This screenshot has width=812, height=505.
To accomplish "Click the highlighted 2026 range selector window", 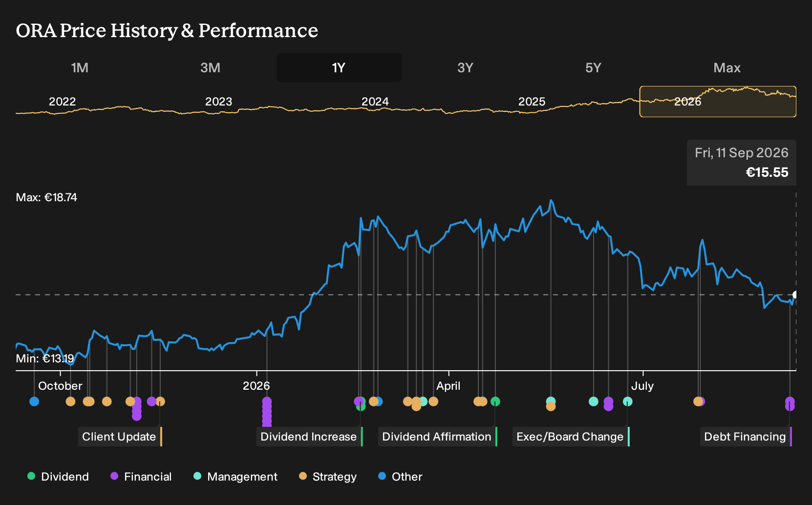I will pos(718,102).
